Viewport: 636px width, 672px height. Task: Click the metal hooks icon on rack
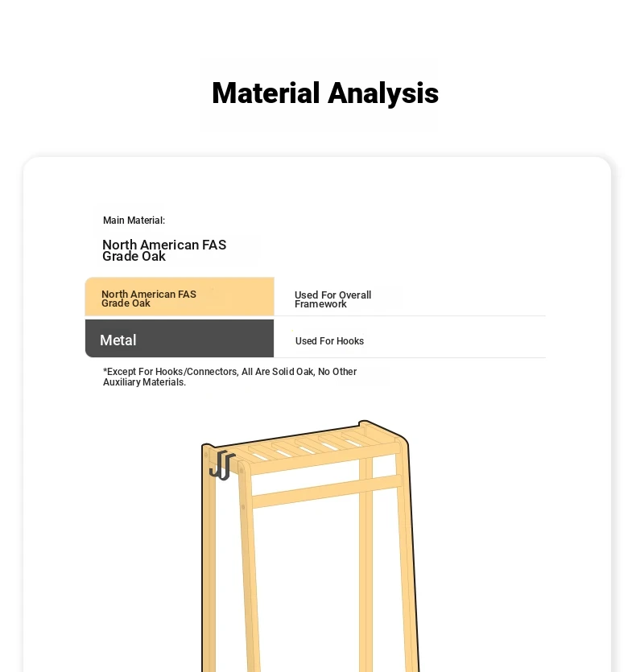(x=221, y=465)
